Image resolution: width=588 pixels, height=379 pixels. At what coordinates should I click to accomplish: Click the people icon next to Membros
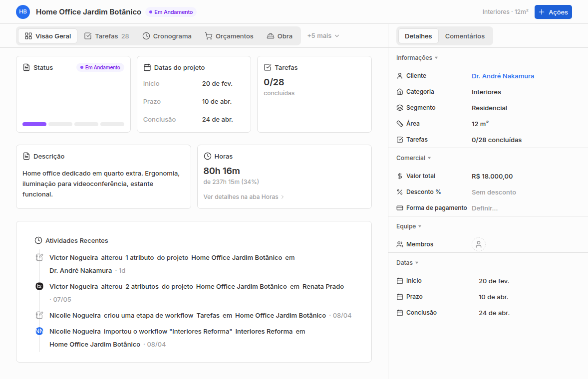[x=400, y=244]
